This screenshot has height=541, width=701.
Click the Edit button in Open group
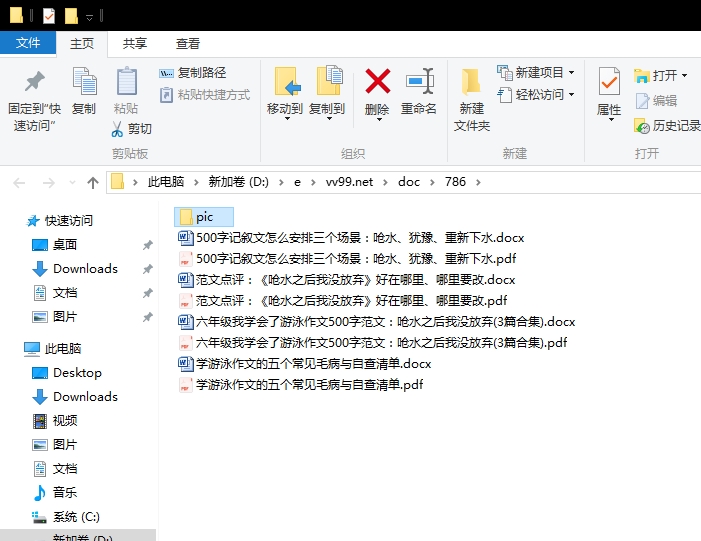point(656,101)
